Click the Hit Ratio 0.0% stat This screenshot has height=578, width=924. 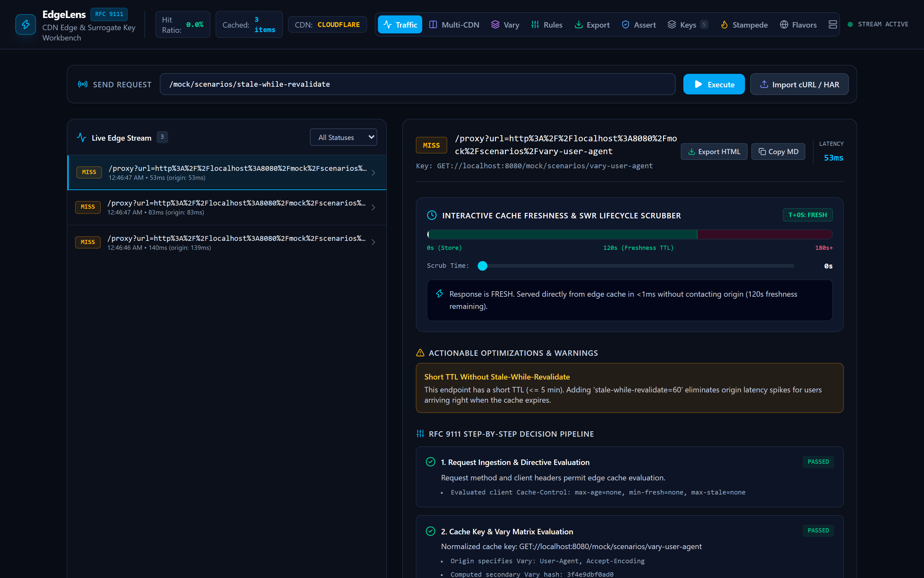[183, 24]
